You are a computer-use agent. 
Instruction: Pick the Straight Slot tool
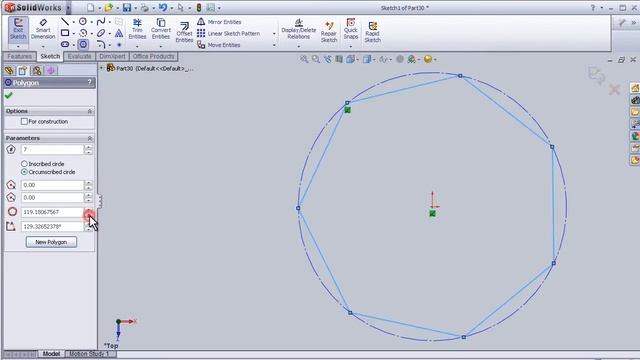click(x=65, y=44)
